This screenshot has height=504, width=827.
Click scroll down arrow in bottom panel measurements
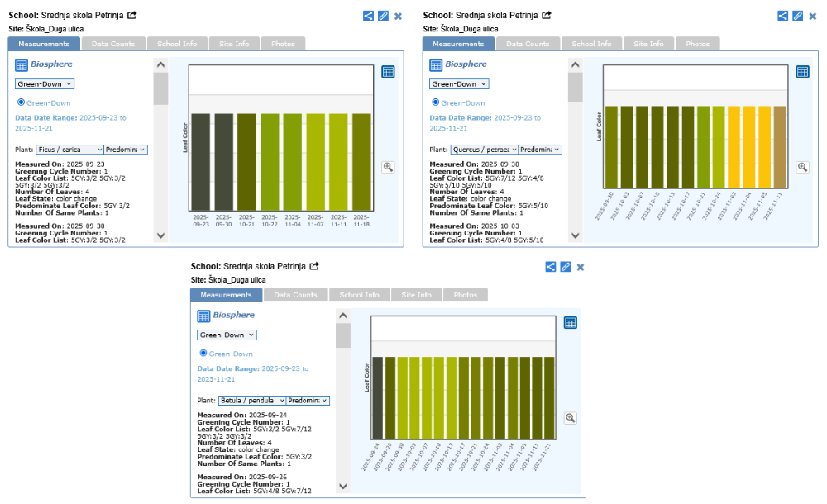[x=342, y=487]
